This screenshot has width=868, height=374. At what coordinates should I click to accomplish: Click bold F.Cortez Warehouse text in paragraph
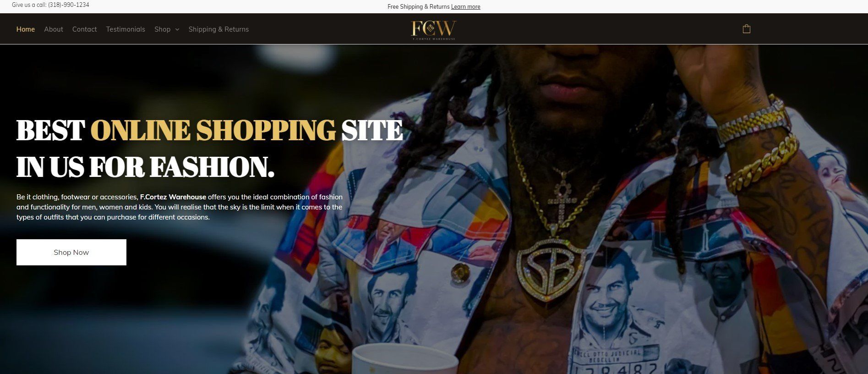coord(173,197)
